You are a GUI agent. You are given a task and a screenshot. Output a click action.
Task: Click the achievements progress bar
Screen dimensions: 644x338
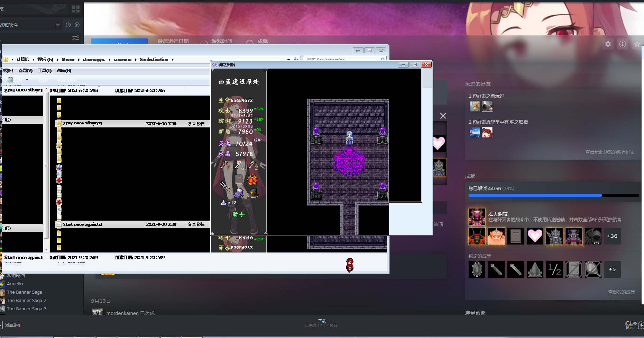554,195
